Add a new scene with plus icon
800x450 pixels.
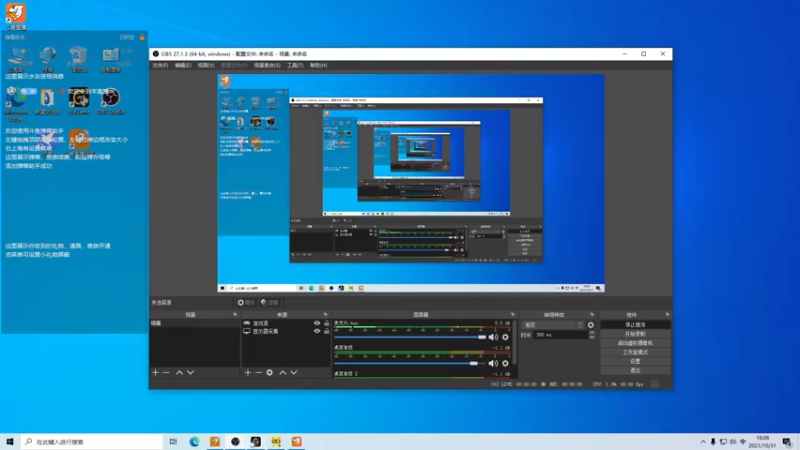(156, 372)
